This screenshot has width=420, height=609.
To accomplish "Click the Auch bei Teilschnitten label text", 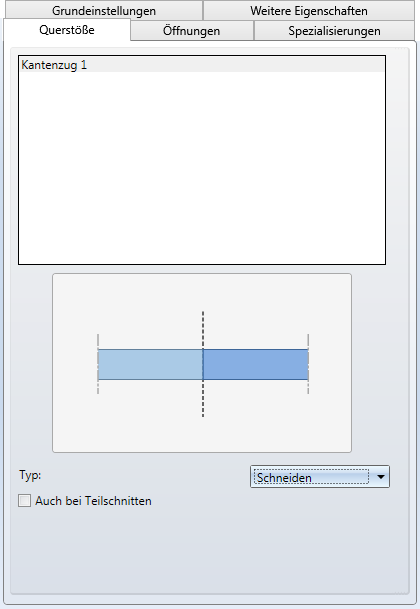I will coord(93,501).
